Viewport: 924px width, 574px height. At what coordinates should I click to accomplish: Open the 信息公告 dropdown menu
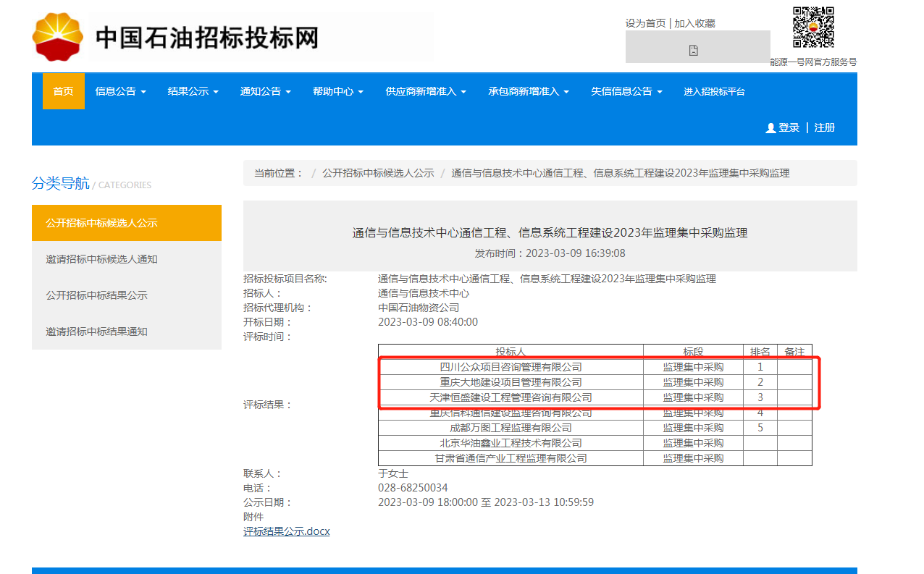120,92
